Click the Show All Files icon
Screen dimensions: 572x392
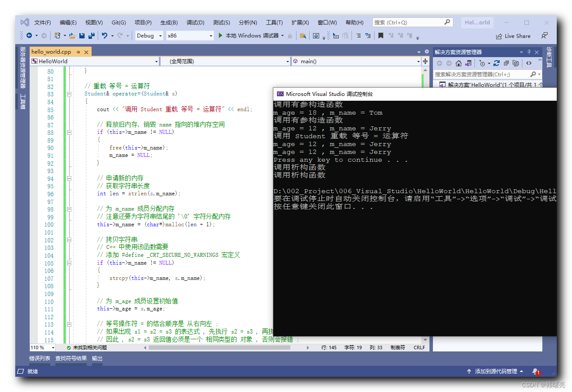pyautogui.click(x=516, y=63)
